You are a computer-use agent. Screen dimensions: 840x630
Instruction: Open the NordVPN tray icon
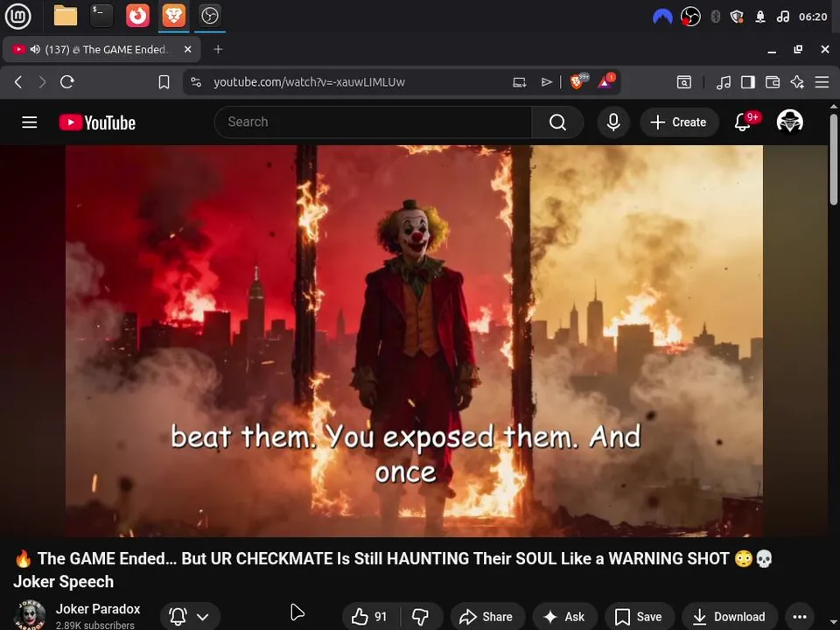pyautogui.click(x=662, y=17)
